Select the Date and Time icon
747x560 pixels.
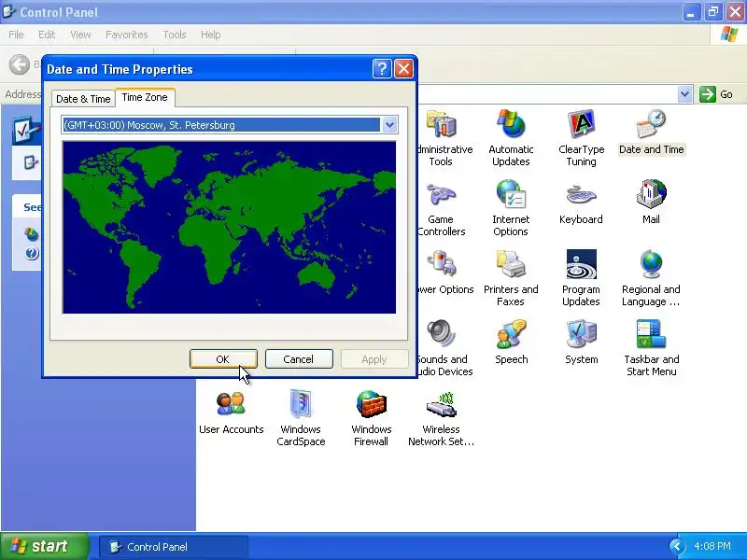651,125
